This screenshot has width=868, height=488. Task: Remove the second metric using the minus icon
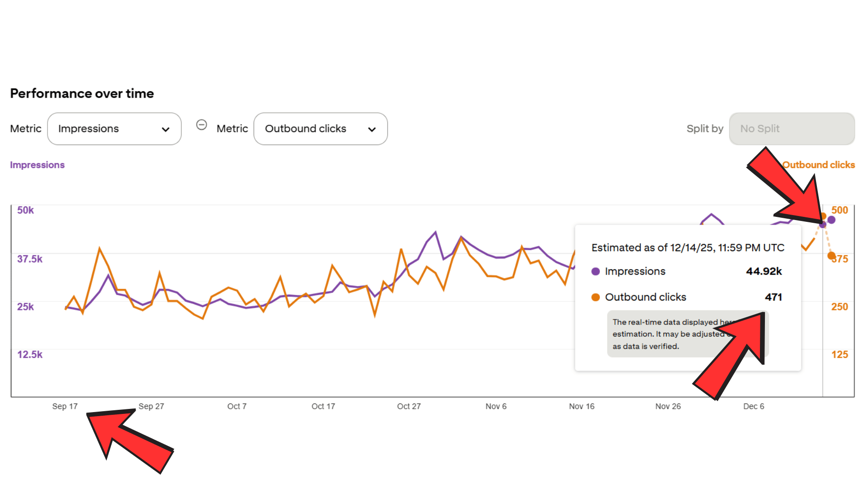click(202, 125)
